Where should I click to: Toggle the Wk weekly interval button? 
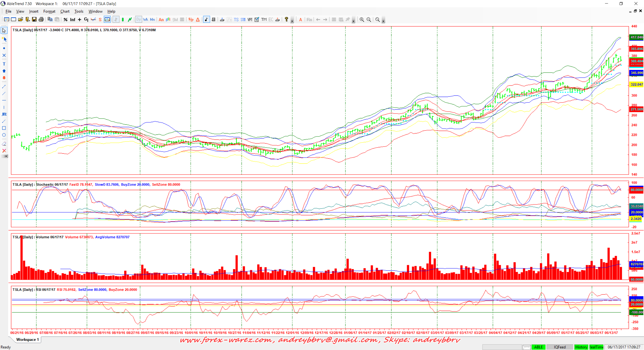(145, 19)
